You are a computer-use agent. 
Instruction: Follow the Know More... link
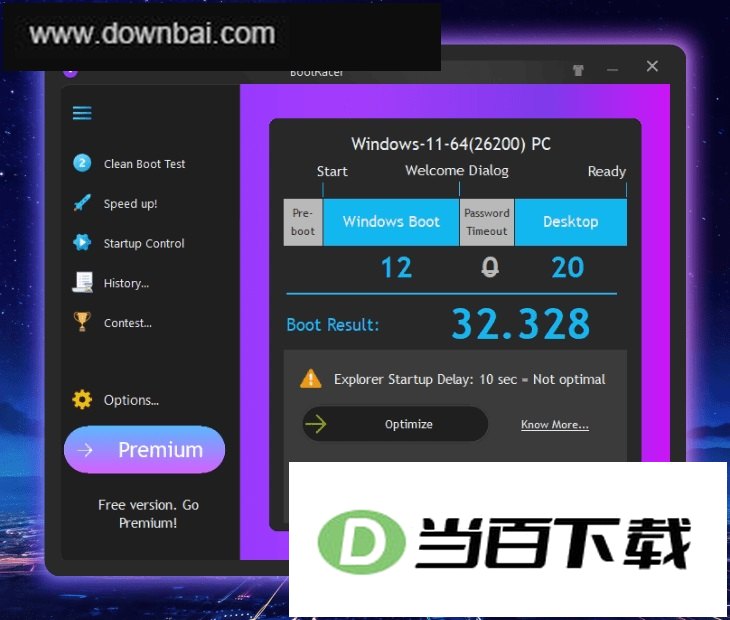pyautogui.click(x=554, y=425)
